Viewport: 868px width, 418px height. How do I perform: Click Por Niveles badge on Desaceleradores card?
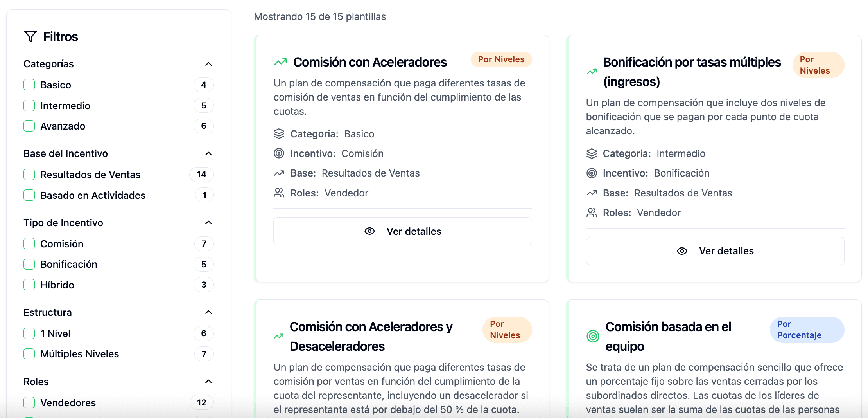(507, 330)
